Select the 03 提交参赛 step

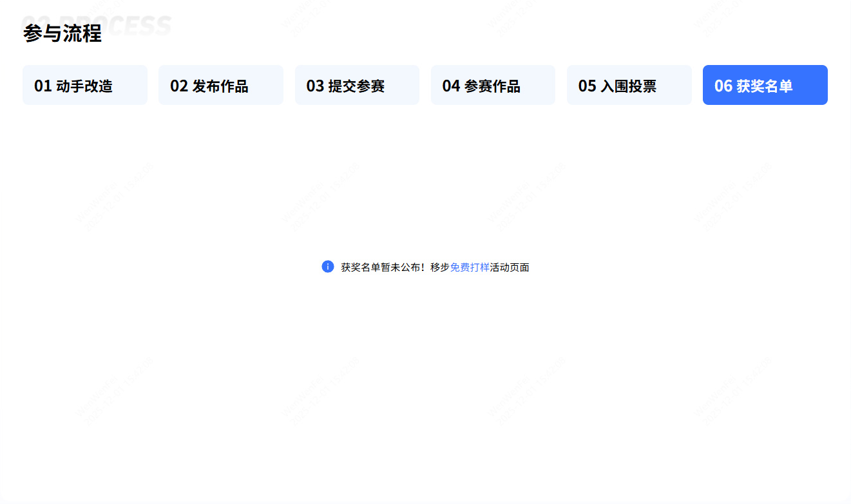point(357,85)
